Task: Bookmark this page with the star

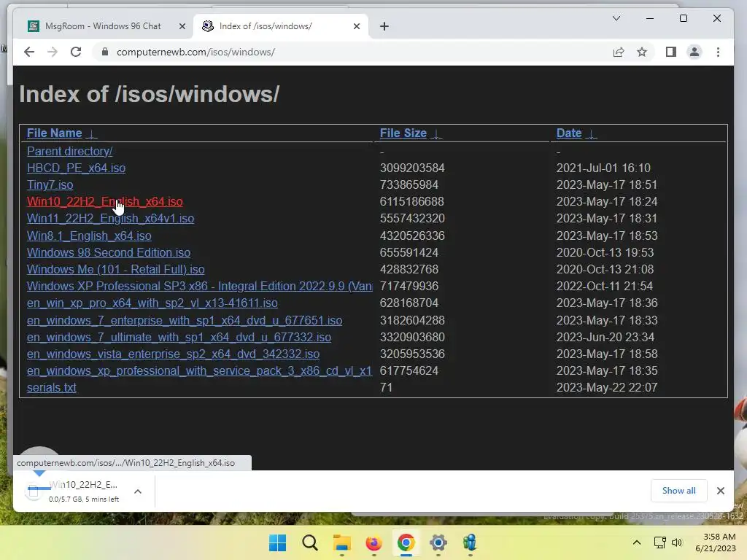Action: point(642,52)
